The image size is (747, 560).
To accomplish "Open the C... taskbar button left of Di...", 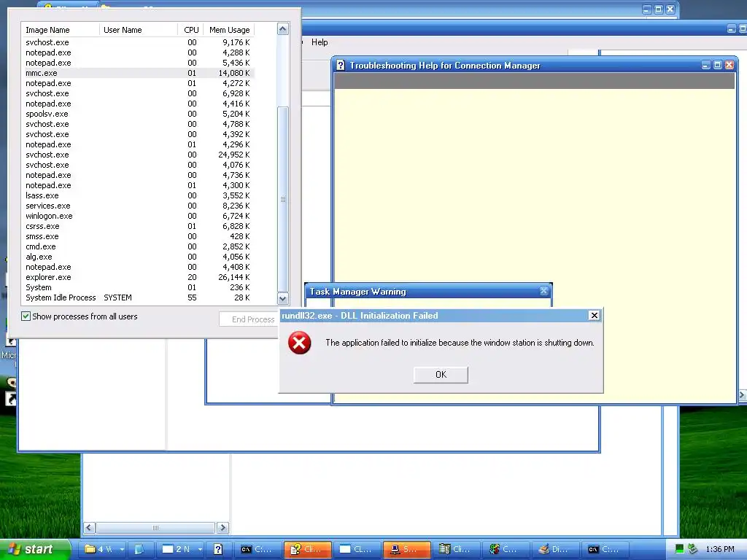I will tap(506, 549).
